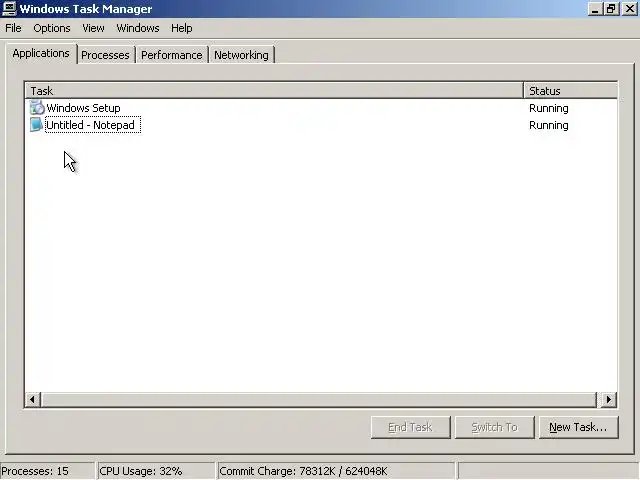The image size is (640, 480).
Task: Switch to the Processes tab
Action: [x=105, y=55]
